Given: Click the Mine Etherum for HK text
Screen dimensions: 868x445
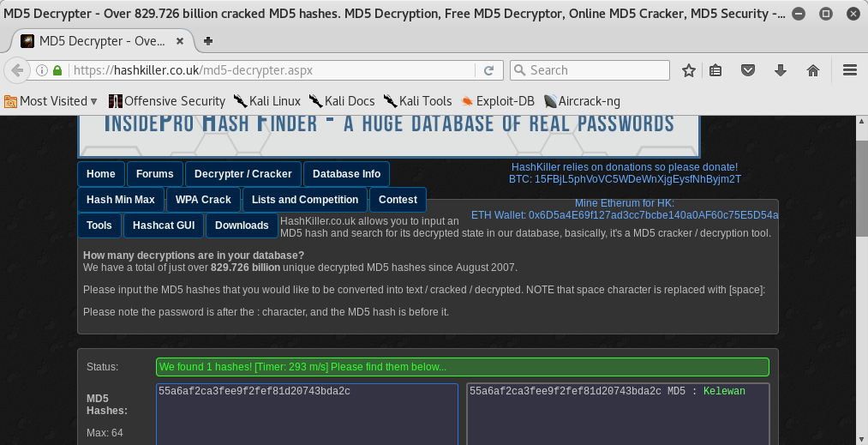Looking at the screenshot, I should (625, 203).
